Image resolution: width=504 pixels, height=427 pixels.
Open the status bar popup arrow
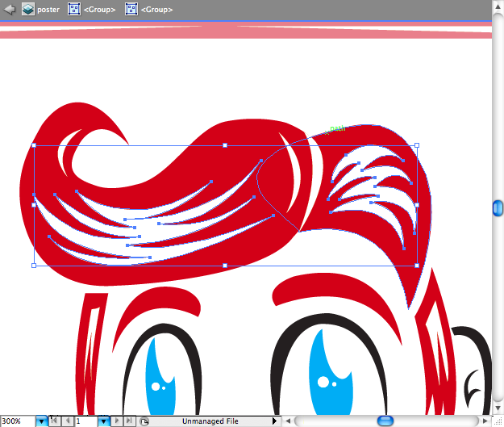(274, 421)
